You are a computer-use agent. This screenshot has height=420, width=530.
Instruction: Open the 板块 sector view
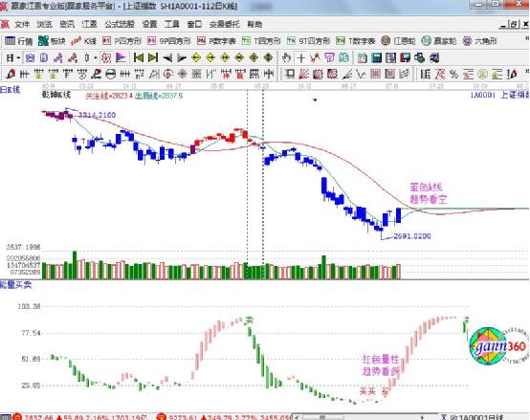tap(52, 41)
